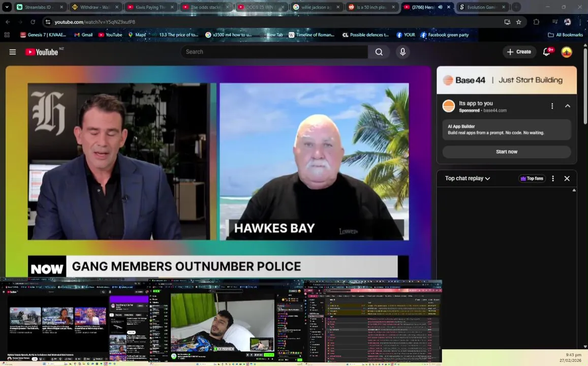Viewport: 588px width, 366px height.
Task: Open the YouTube bookmark in bookmarks bar
Action: [110, 35]
